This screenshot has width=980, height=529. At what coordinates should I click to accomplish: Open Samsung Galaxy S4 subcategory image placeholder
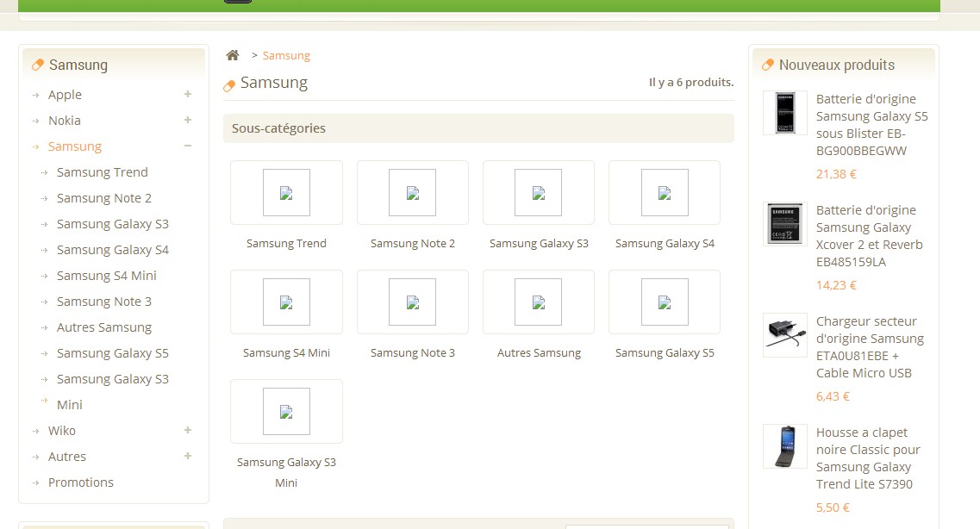click(x=665, y=192)
